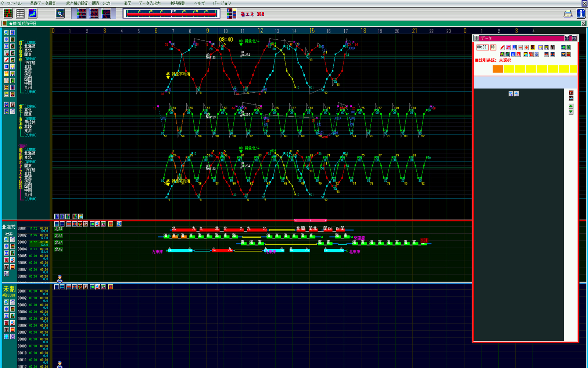Viewport: 588px width, 368px height.
Task: Click the 基 icon in データ panel
Action: [537, 54]
